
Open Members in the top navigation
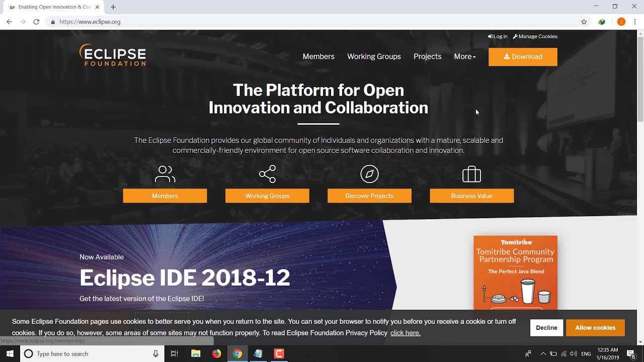pyautogui.click(x=318, y=57)
